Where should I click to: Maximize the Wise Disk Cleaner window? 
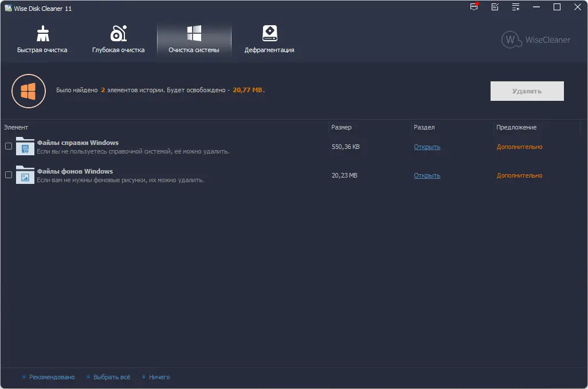point(557,7)
